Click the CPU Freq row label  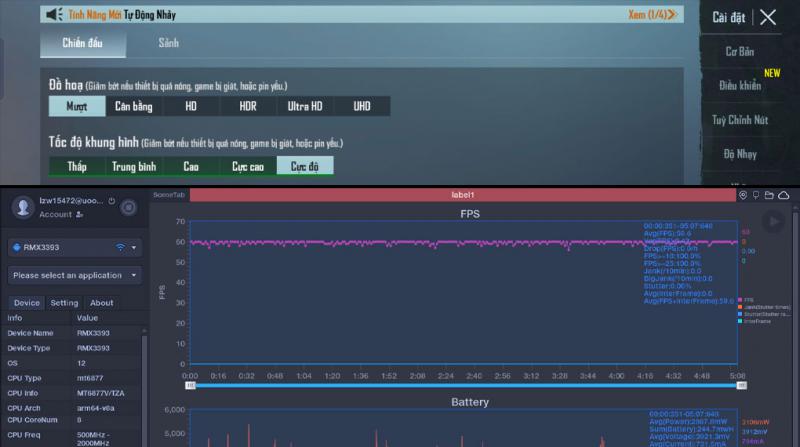point(23,435)
